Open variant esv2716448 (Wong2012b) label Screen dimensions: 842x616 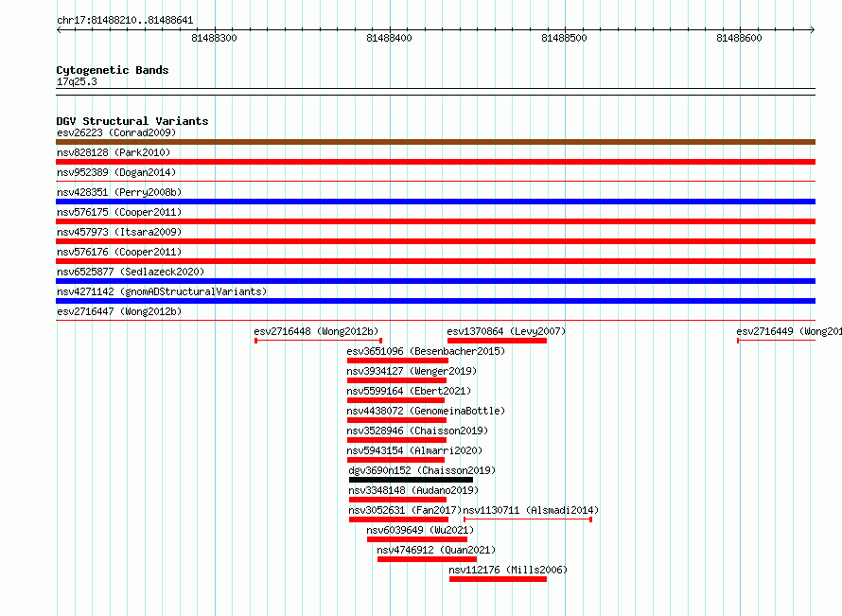tap(316, 331)
